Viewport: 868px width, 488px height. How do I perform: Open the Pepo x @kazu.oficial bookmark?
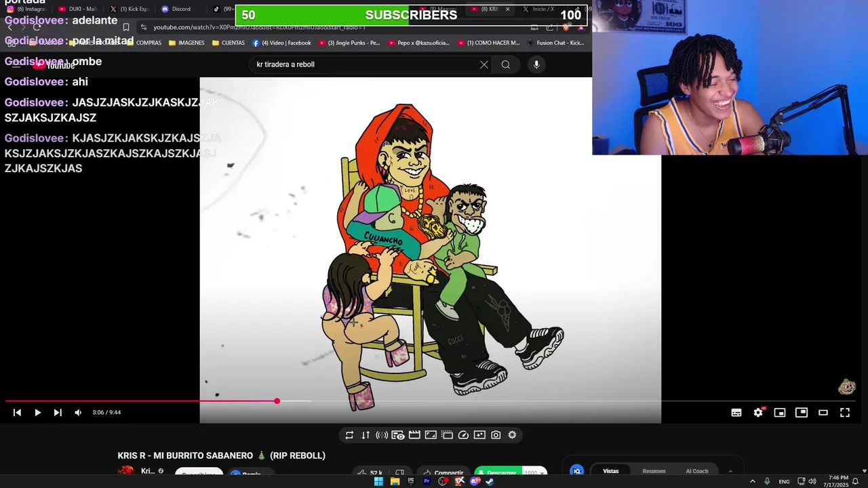point(419,43)
